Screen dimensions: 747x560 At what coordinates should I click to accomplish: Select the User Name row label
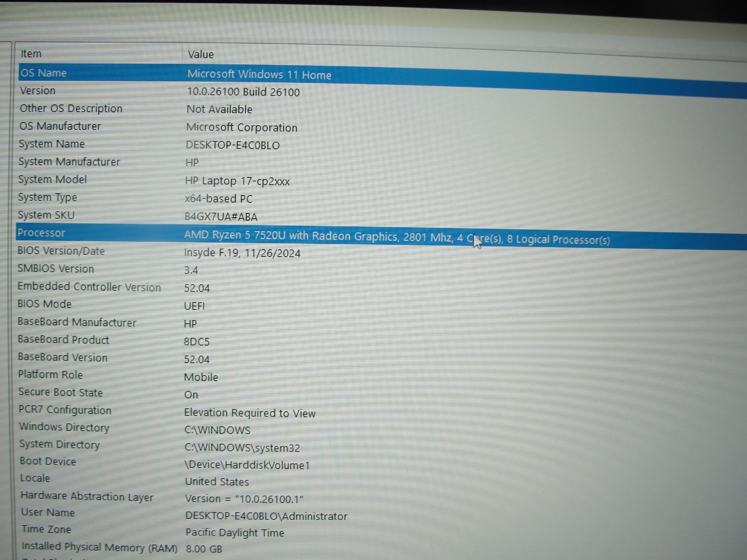[x=48, y=512]
